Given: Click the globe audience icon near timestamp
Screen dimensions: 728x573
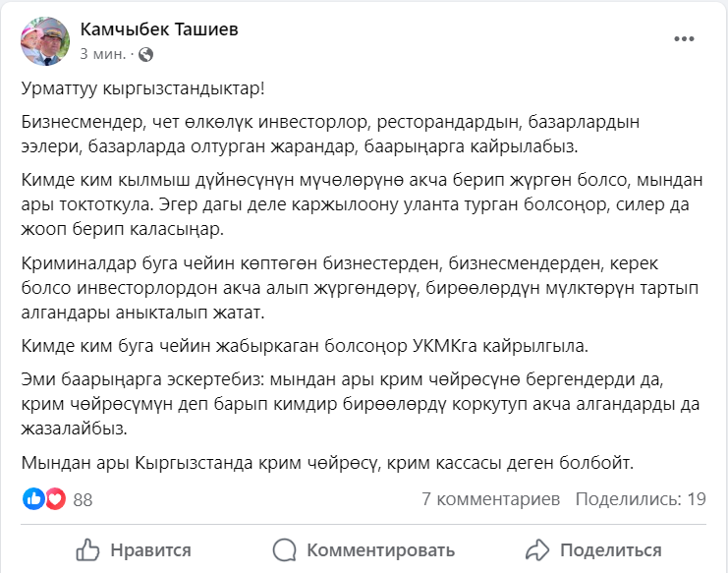Looking at the screenshot, I should [146, 52].
